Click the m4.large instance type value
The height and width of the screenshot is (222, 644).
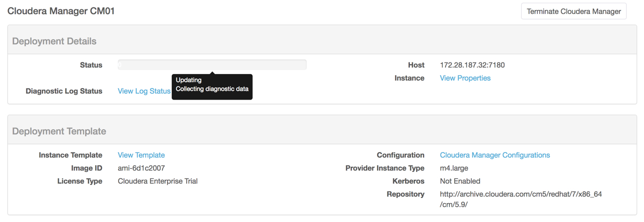point(454,168)
